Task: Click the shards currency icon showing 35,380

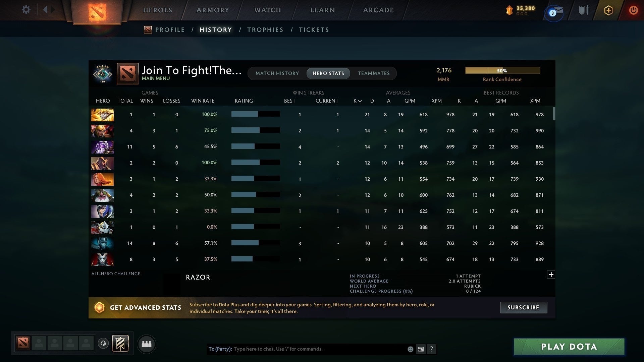Action: point(509,10)
